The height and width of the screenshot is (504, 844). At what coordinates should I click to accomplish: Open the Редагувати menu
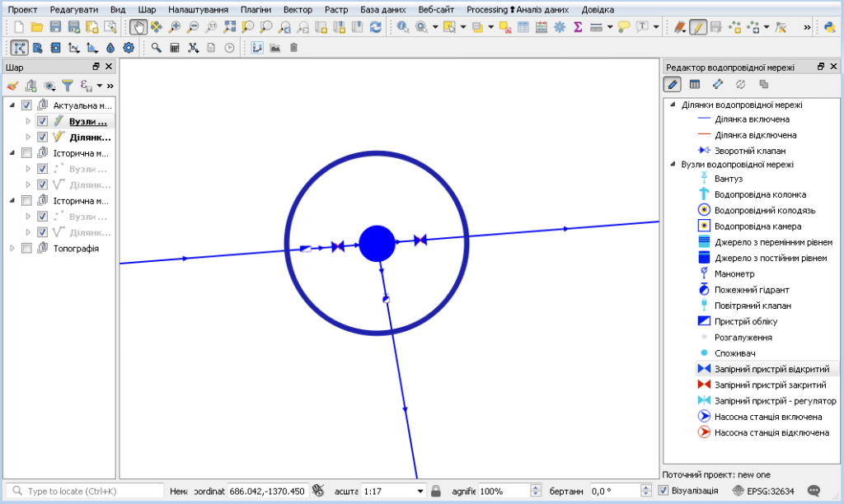coord(74,10)
